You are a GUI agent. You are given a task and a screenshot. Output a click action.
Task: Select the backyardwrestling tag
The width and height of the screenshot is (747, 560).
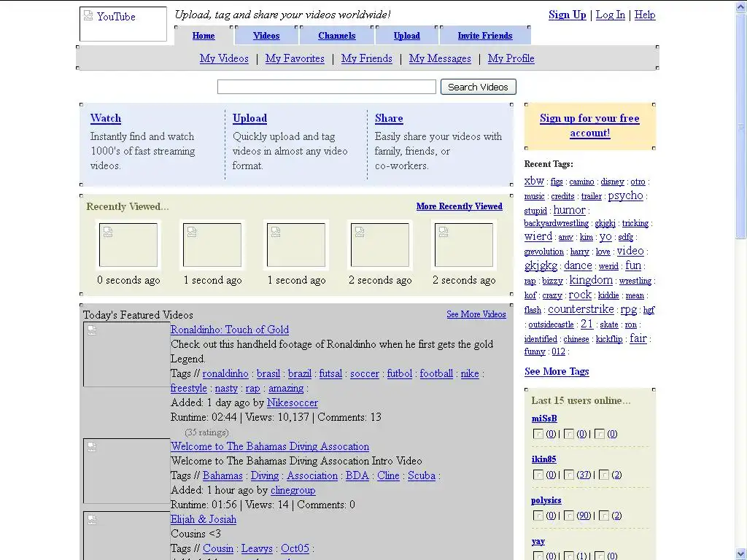[557, 223]
